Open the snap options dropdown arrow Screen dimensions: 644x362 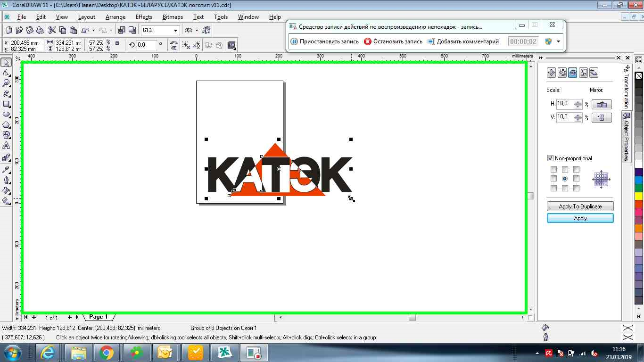(197, 30)
